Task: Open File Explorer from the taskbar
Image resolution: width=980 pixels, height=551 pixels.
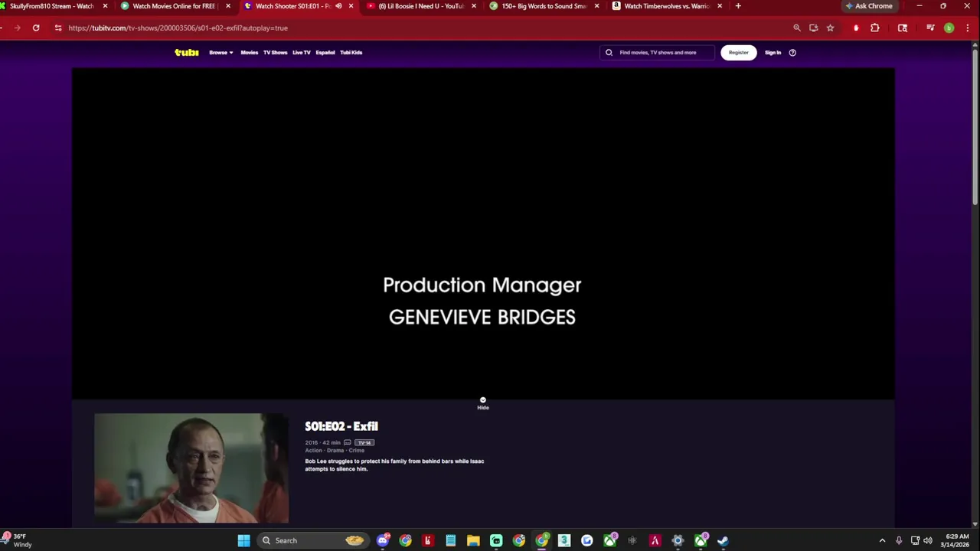Action: pos(473,540)
